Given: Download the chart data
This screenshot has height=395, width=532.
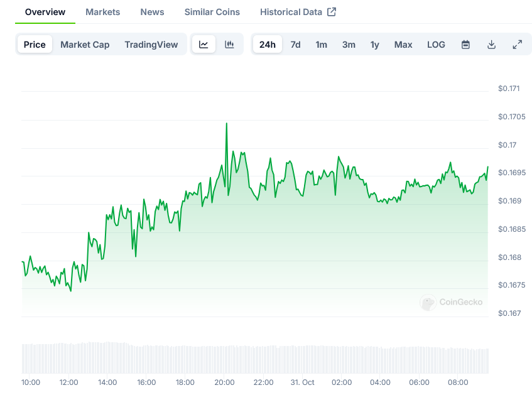Looking at the screenshot, I should tap(491, 45).
